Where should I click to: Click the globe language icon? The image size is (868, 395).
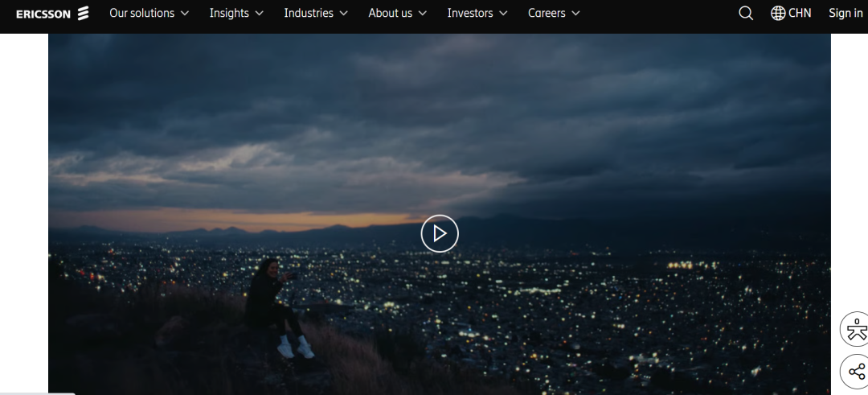click(x=778, y=13)
